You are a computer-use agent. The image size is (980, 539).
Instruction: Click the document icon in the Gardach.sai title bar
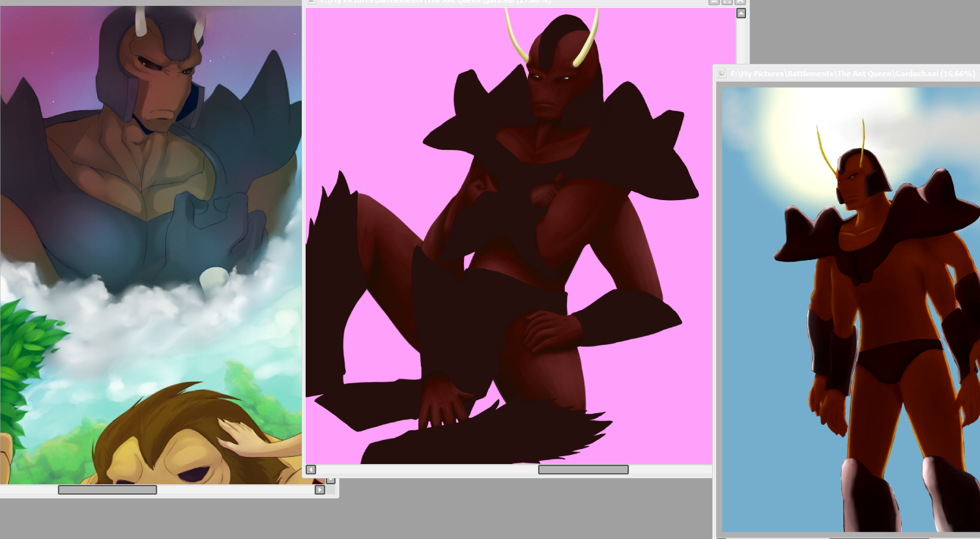pos(722,74)
